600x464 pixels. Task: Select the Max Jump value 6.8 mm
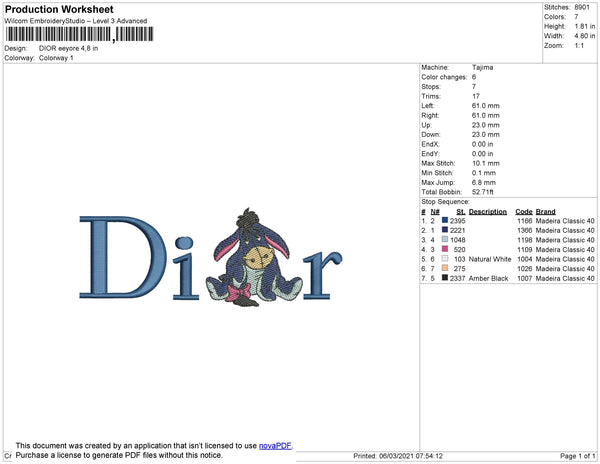click(x=484, y=182)
